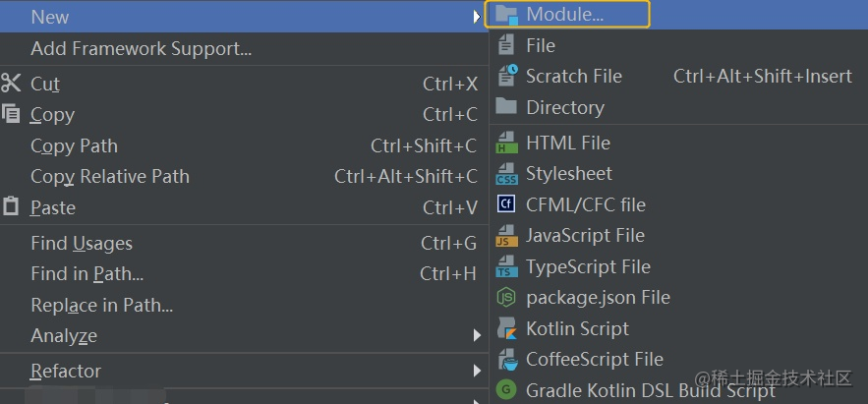The height and width of the screenshot is (404, 868).
Task: Click the HTML File icon
Action: [506, 143]
